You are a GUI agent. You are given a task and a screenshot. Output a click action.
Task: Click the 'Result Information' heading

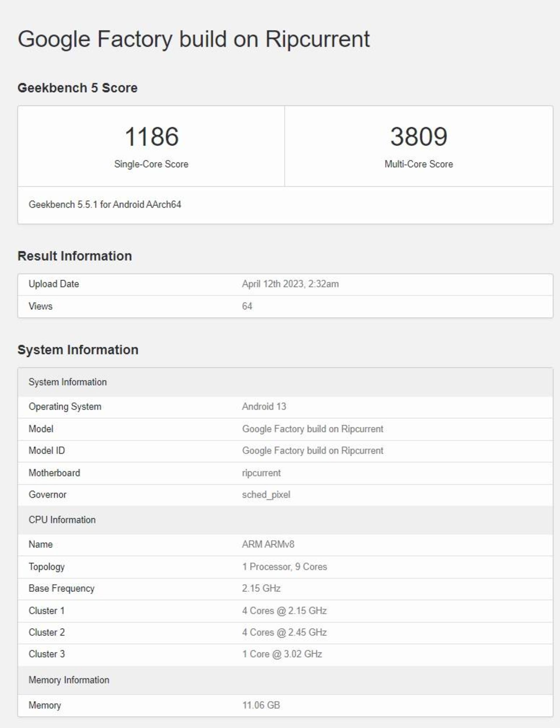click(x=75, y=256)
